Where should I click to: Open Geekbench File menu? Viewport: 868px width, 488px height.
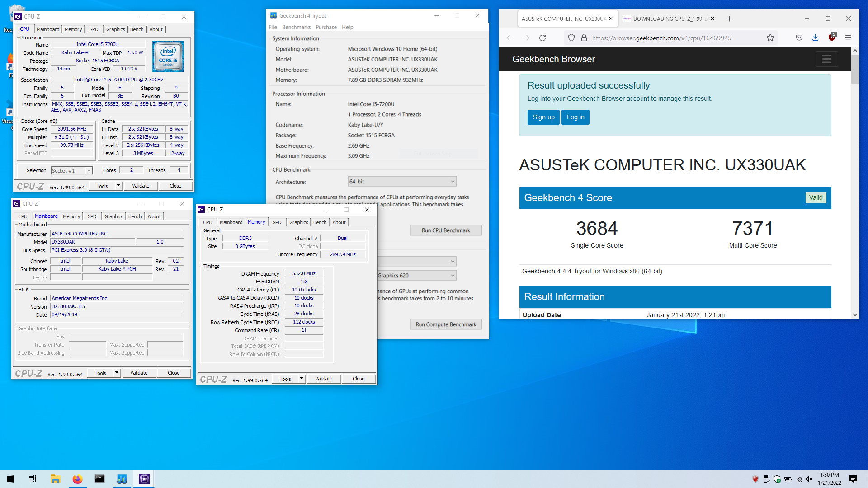click(x=273, y=27)
